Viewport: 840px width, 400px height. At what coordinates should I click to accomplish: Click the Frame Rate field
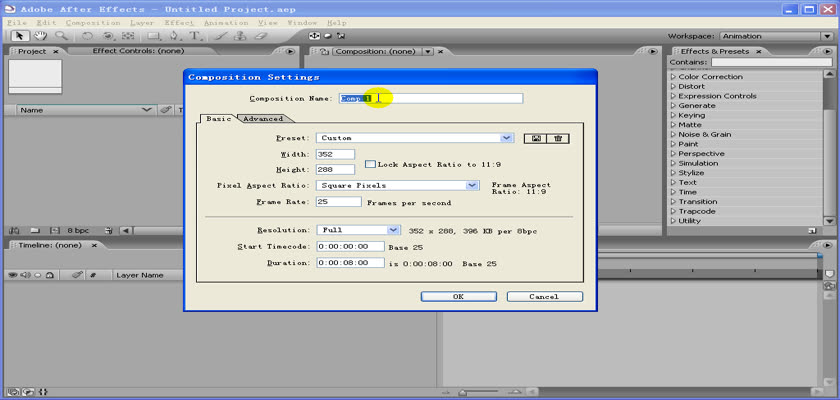click(x=339, y=202)
